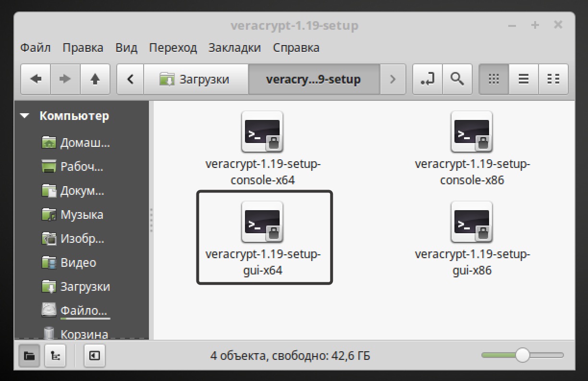
Task: Go back with the left arrow button
Action: [36, 79]
